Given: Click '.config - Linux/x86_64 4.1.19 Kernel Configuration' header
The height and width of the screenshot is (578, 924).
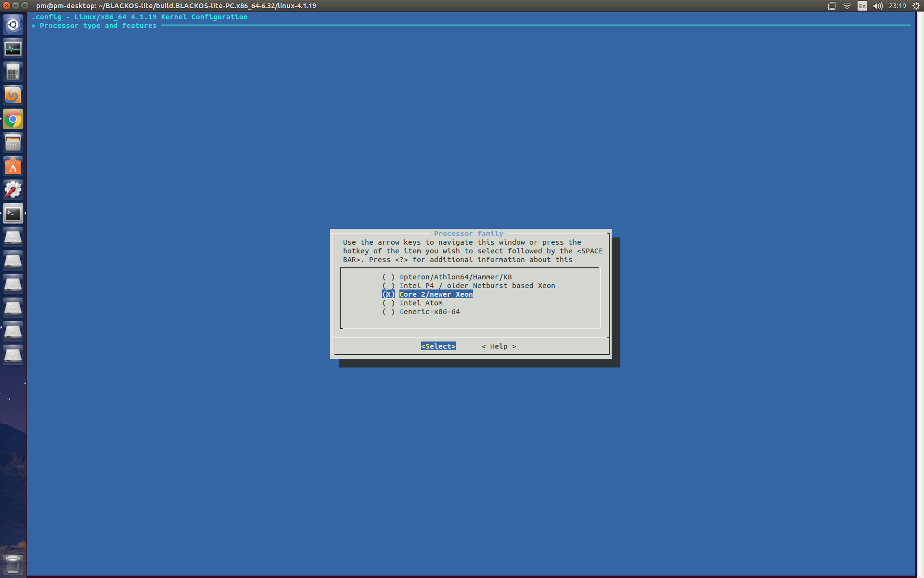Looking at the screenshot, I should (140, 17).
